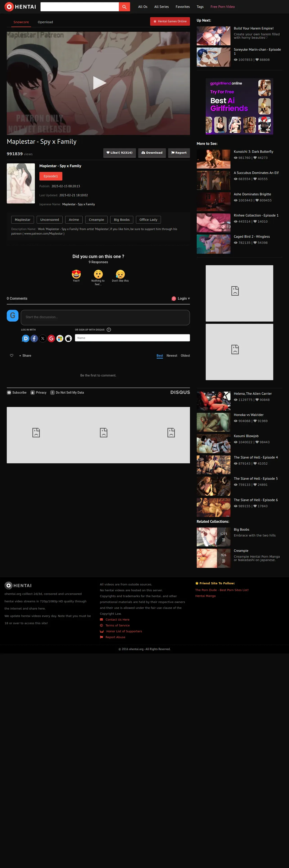Click the DISQUS logo
Viewport: 289px width, 868px height.
180,393
